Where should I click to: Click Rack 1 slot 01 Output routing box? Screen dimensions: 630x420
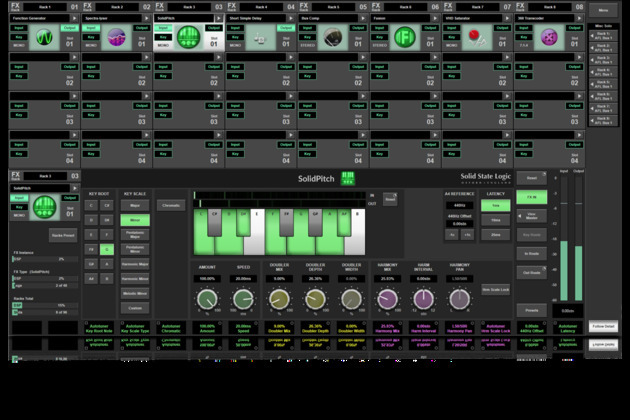[x=70, y=28]
